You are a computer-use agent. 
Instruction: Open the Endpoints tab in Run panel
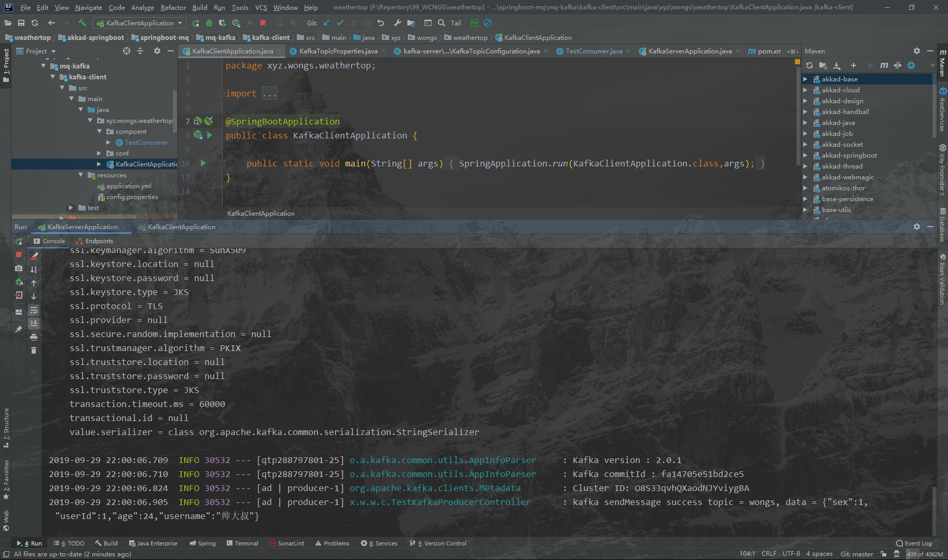(x=94, y=241)
